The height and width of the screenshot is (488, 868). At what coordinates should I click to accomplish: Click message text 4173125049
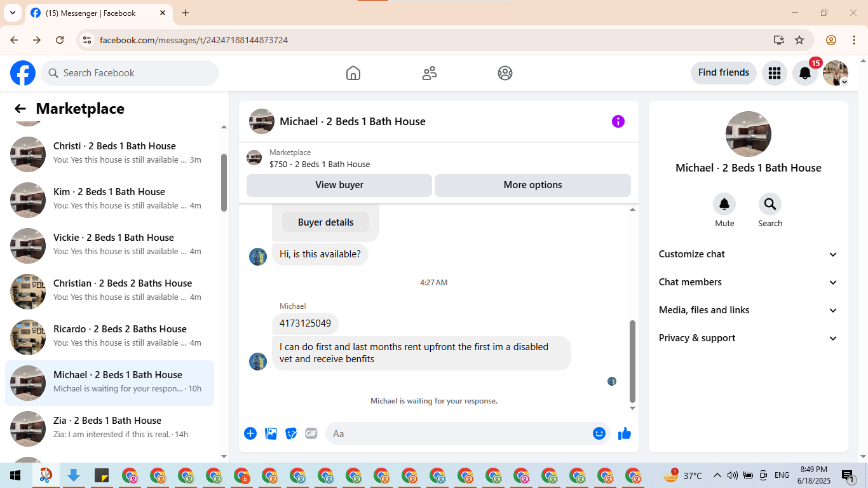(x=305, y=323)
